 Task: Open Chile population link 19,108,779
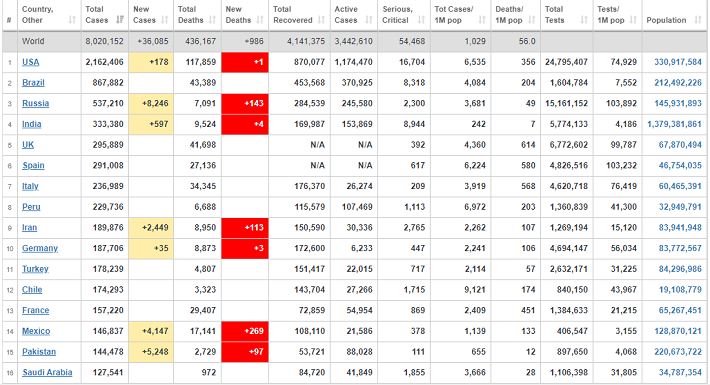point(680,289)
